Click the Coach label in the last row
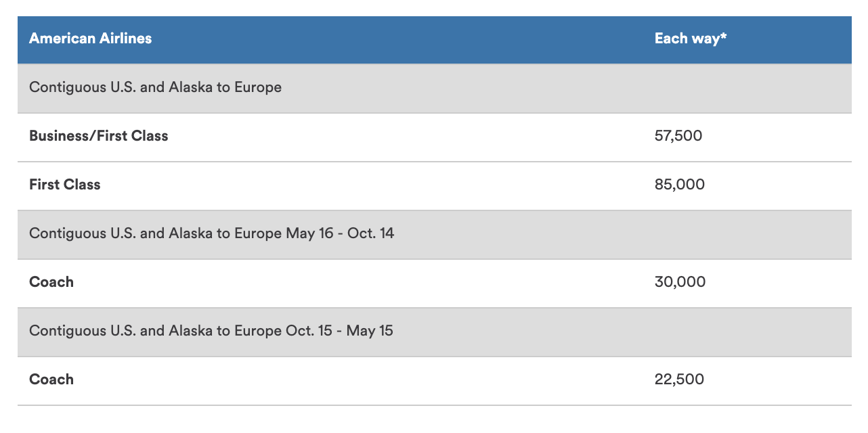868x433 pixels. pos(51,380)
